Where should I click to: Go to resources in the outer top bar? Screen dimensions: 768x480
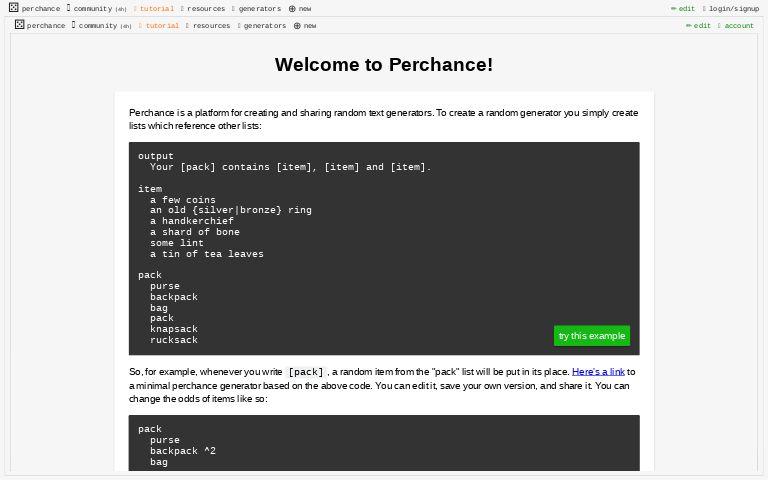(x=205, y=9)
